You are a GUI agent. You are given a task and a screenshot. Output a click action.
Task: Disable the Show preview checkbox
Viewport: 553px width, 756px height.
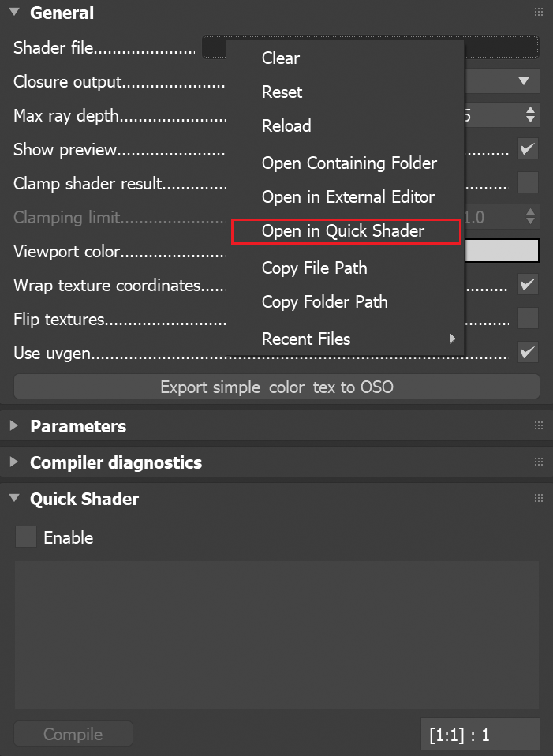[528, 148]
